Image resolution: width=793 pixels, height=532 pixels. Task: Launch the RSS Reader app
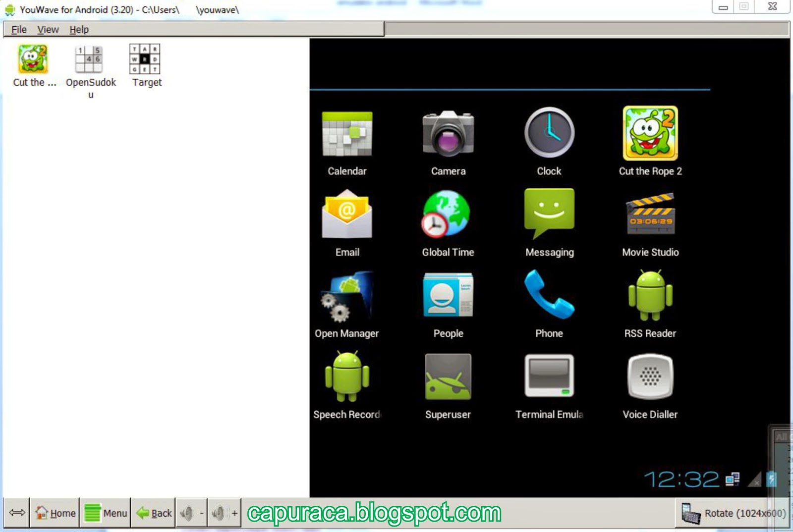[x=650, y=305]
